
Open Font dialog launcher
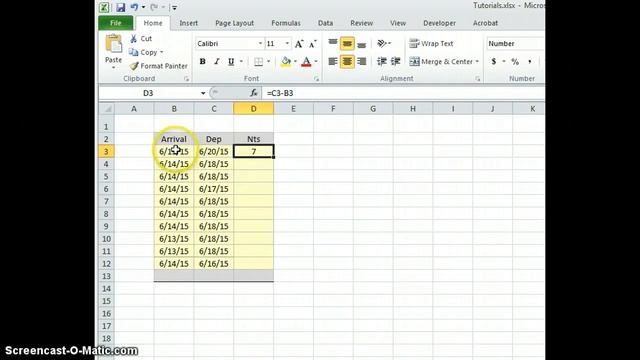[x=316, y=79]
